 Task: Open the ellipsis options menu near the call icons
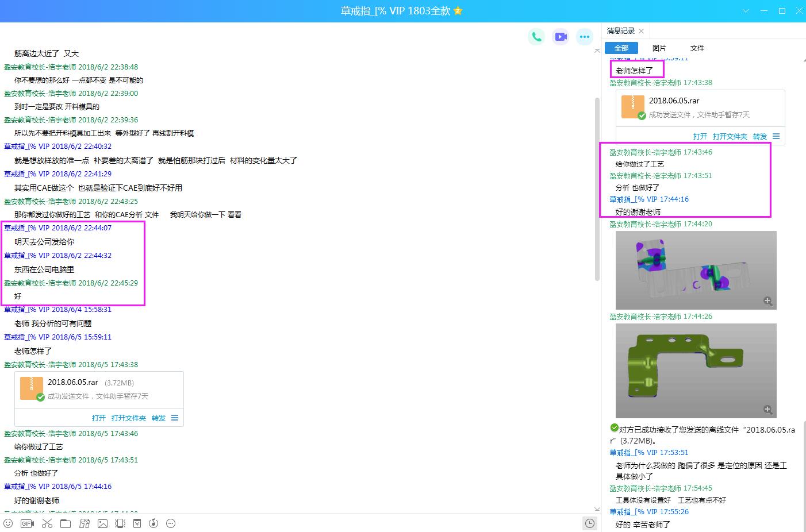585,36
